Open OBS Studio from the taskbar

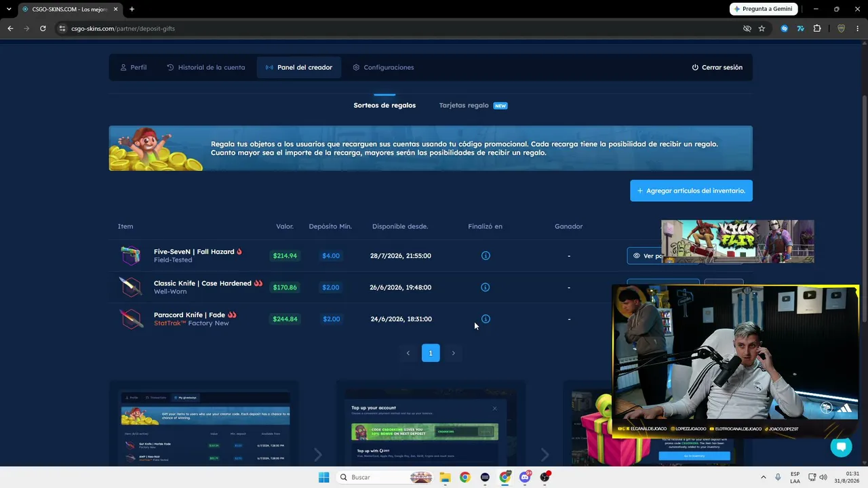[545, 477]
